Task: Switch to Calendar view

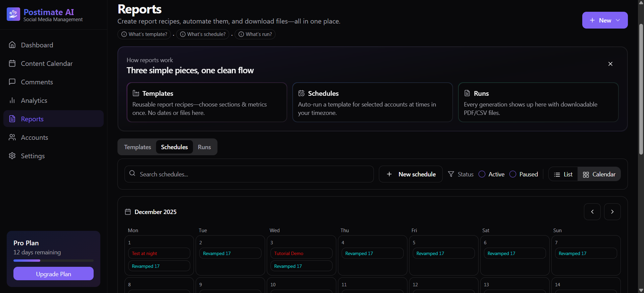Action: pos(599,174)
